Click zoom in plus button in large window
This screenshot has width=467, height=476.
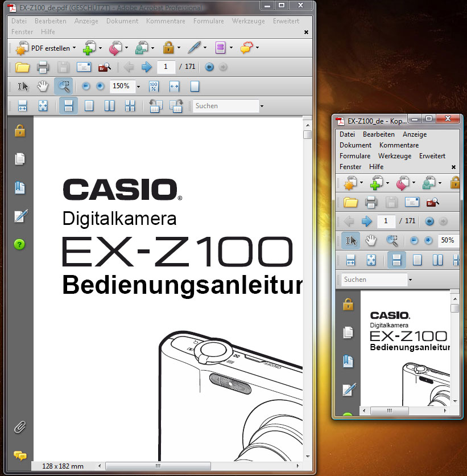click(x=100, y=86)
